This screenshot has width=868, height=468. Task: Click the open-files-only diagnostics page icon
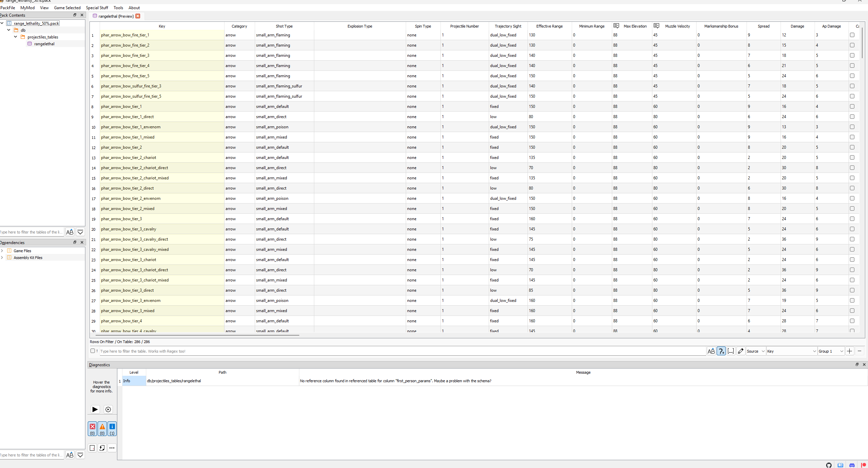92,448
